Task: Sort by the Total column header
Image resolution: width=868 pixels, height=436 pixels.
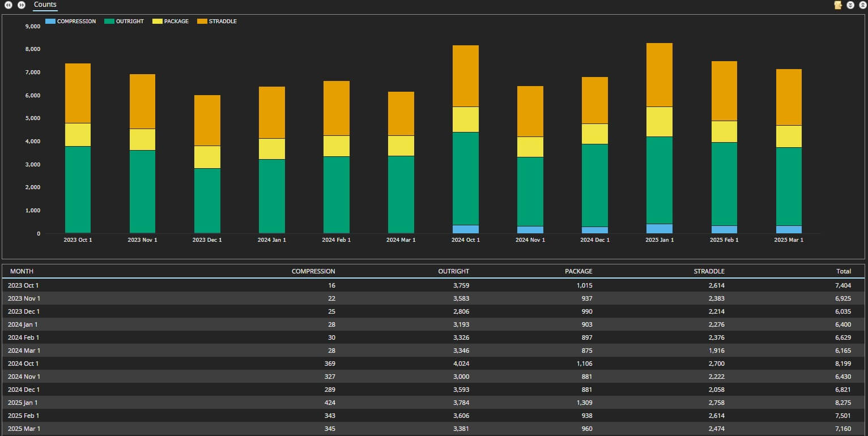Action: tap(844, 271)
